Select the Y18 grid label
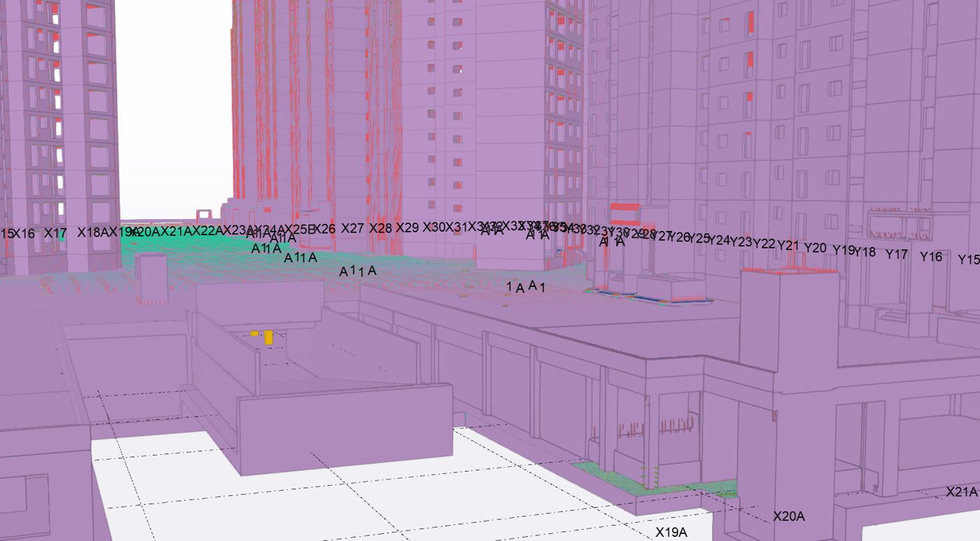Viewport: 980px width, 541px height. coord(865,252)
